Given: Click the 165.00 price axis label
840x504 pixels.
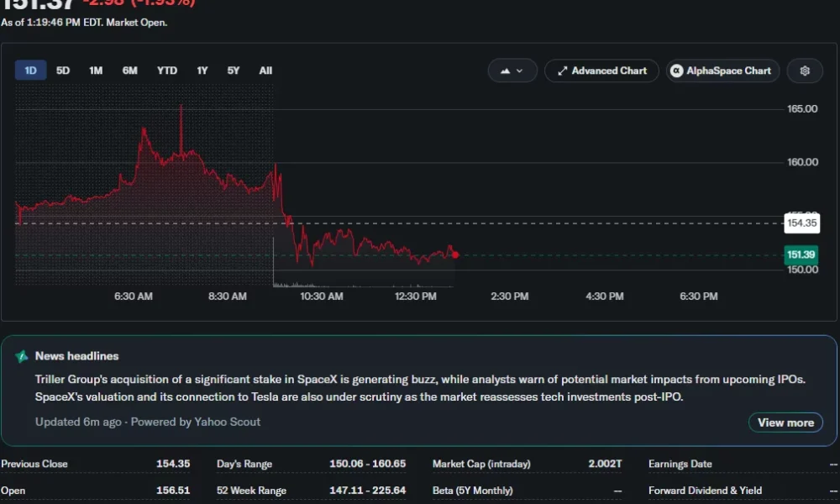Looking at the screenshot, I should 802,108.
